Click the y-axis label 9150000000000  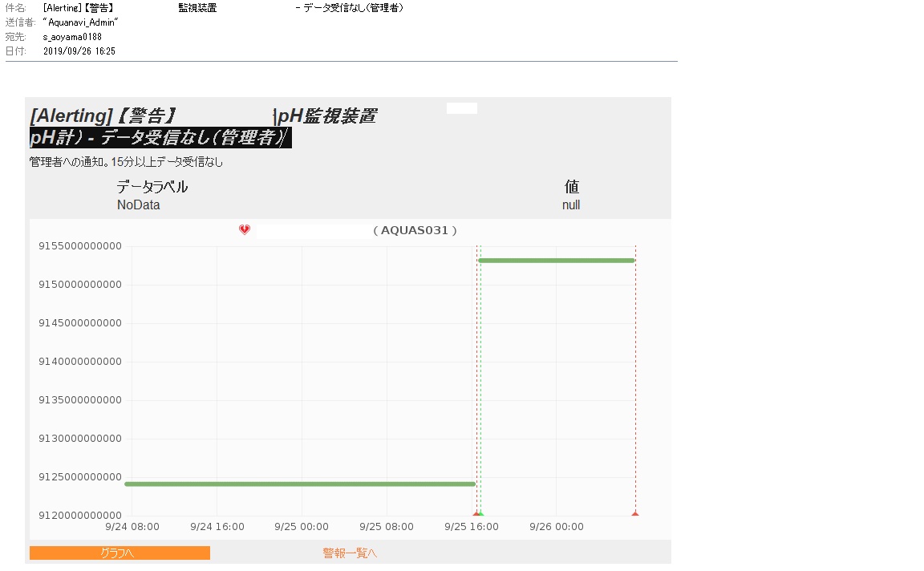click(x=80, y=285)
